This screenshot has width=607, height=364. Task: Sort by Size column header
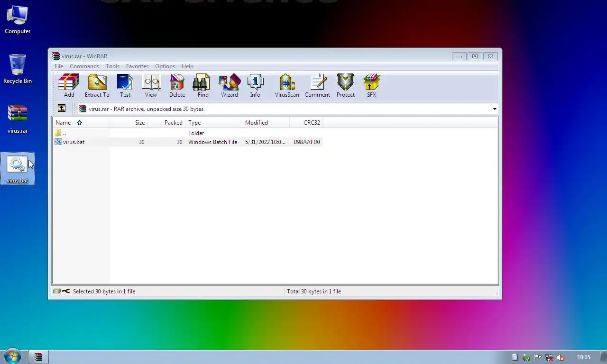129,123
